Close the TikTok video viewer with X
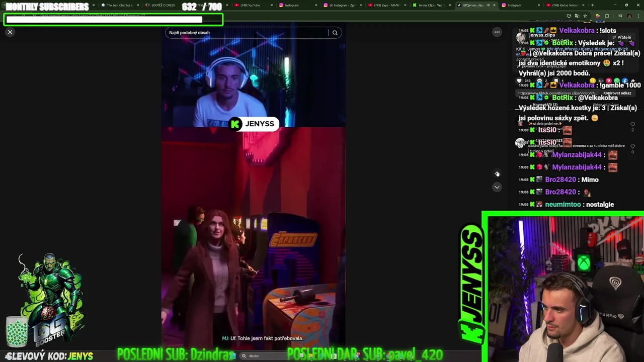644x362 pixels. click(10, 32)
